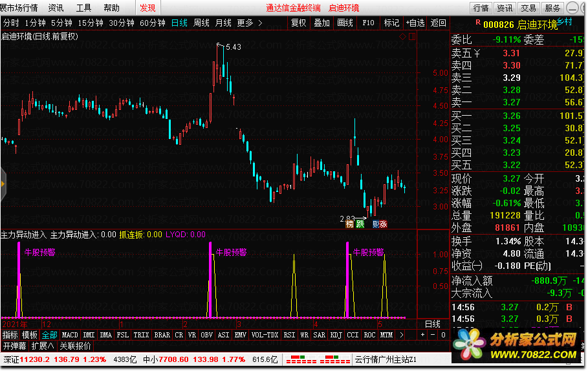The width and height of the screenshot is (588, 371).
Task: Open the 更多 periods list
Action: pos(245,23)
